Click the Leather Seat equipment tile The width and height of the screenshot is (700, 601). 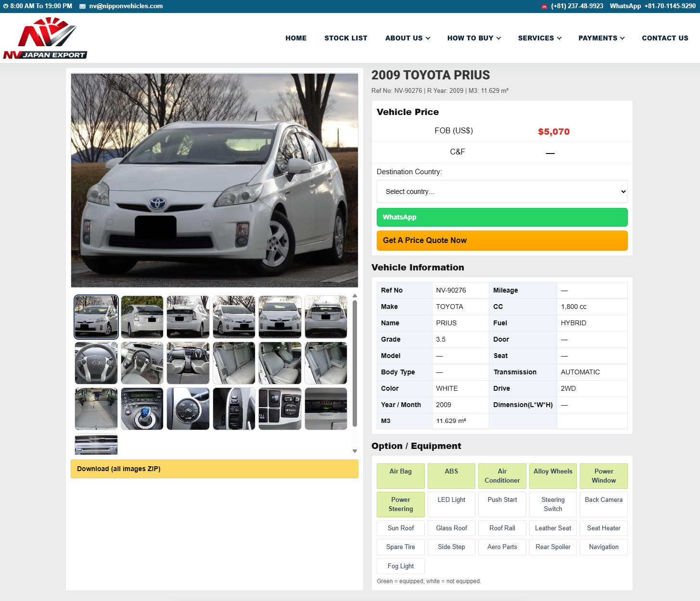553,528
